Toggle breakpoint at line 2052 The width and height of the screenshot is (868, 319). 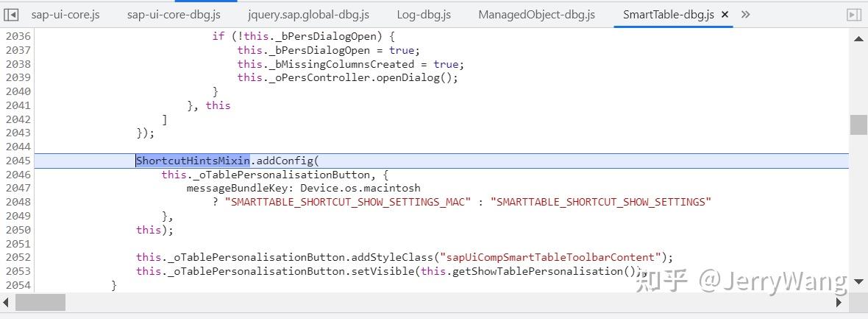pos(18,257)
